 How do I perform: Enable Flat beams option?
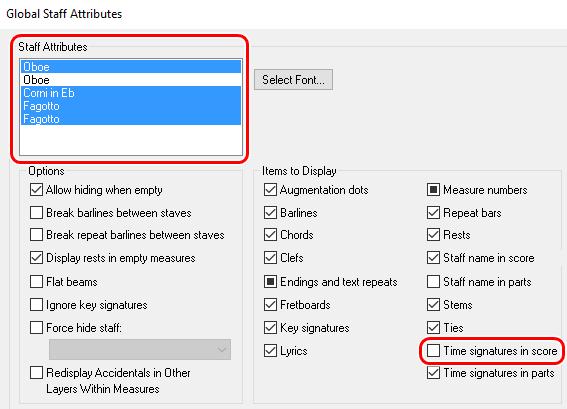[36, 281]
